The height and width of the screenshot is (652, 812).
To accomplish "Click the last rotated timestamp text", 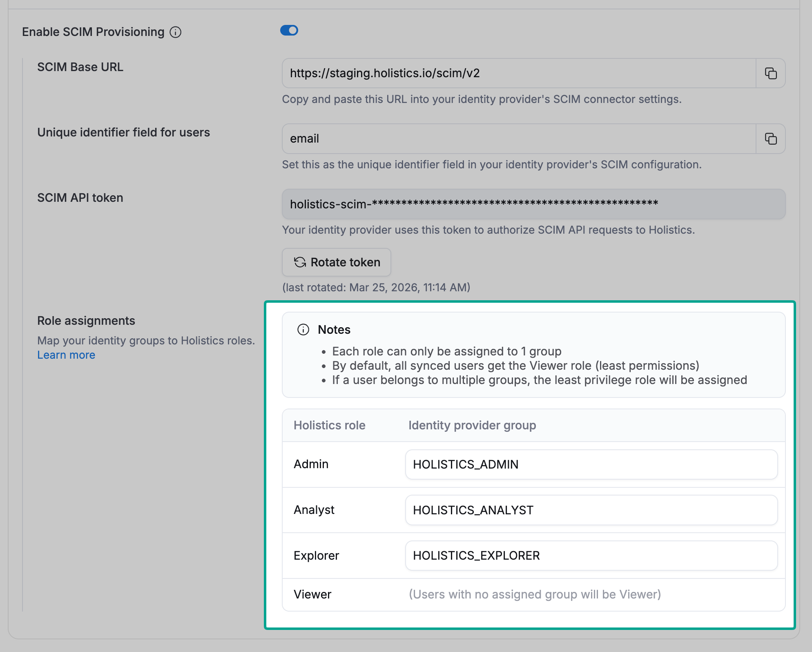I will point(376,288).
